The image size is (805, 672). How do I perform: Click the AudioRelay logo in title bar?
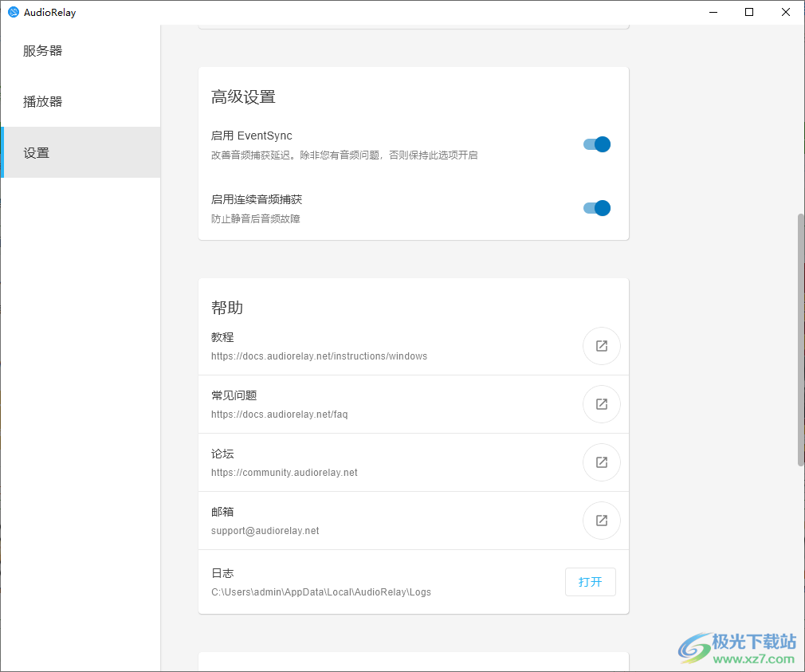[13, 12]
